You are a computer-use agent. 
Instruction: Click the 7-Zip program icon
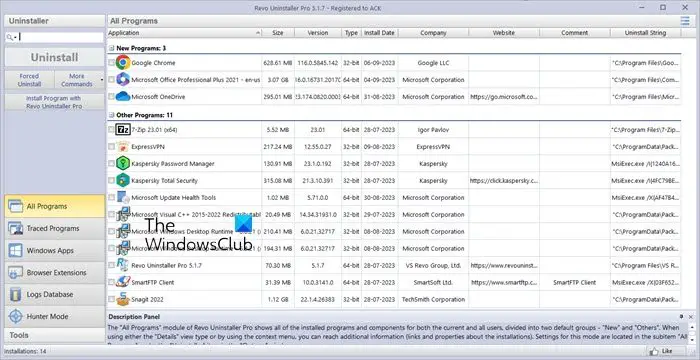point(123,130)
